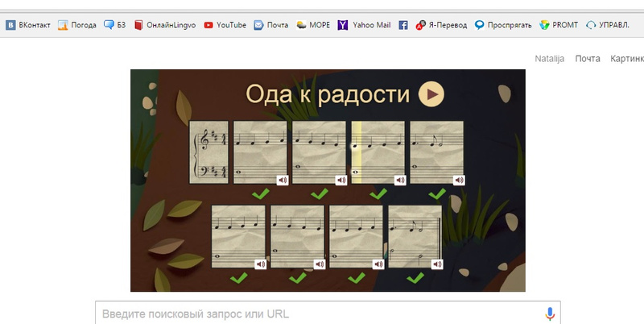The width and height of the screenshot is (644, 324).
Task: Select the final bottom-row measure card
Action: click(x=415, y=237)
